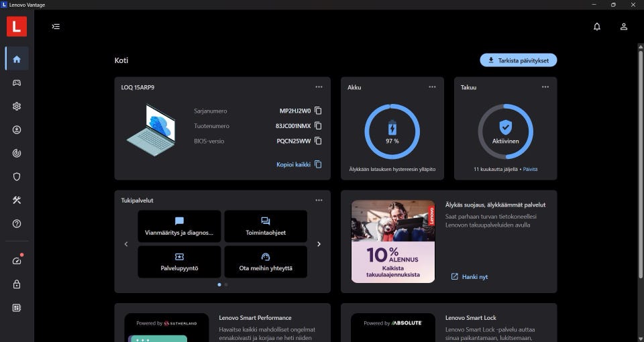Open the Lenovo red L logo
644x342 pixels.
17,27
